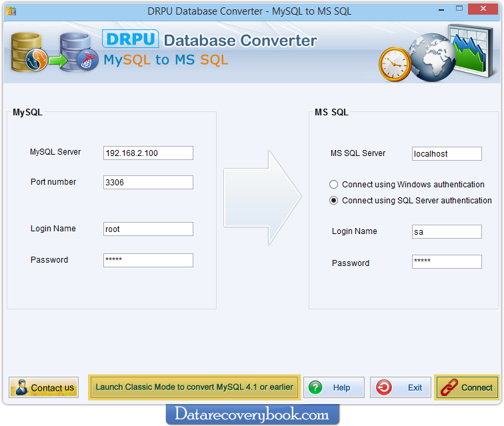Click the 'MS SQL Server' label

click(358, 153)
